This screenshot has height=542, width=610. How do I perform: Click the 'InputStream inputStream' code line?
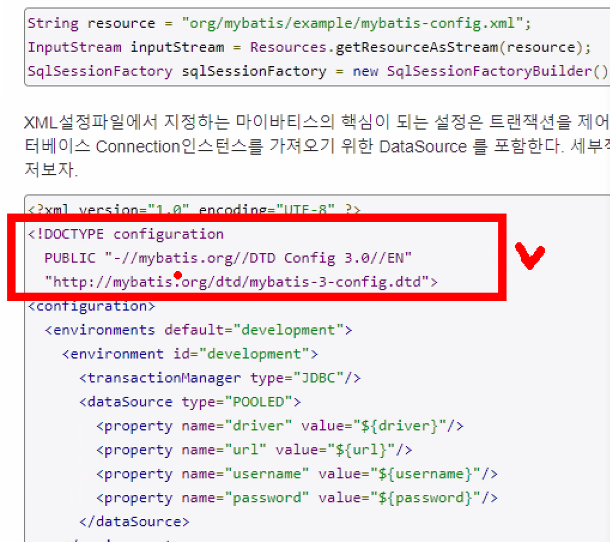click(309, 47)
